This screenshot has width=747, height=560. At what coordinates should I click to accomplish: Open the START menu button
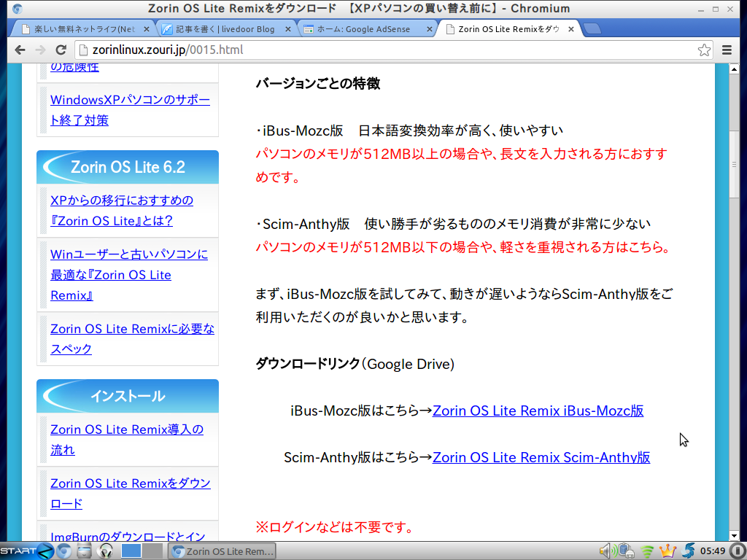[x=27, y=551]
